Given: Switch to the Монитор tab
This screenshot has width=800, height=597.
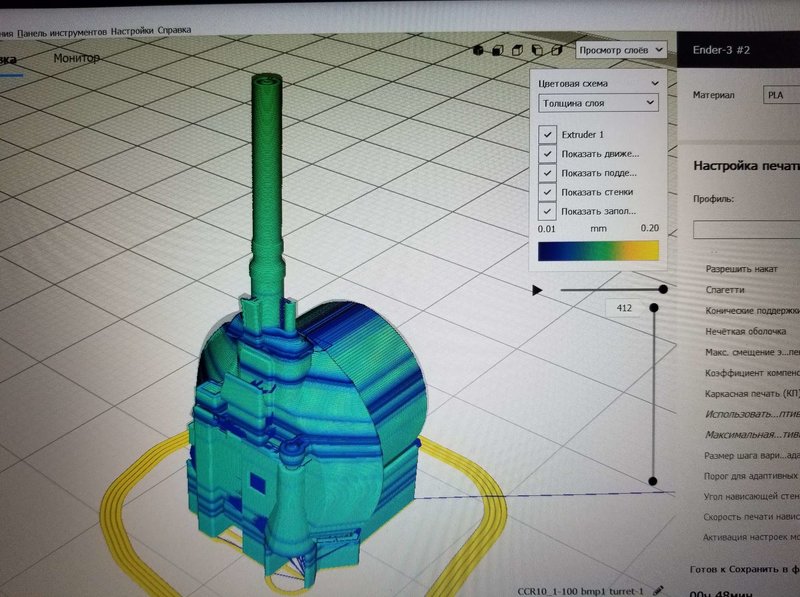Looking at the screenshot, I should pyautogui.click(x=76, y=58).
